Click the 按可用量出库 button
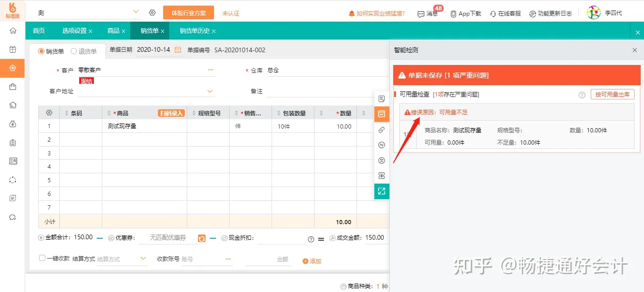This screenshot has height=292, width=644. (x=612, y=95)
